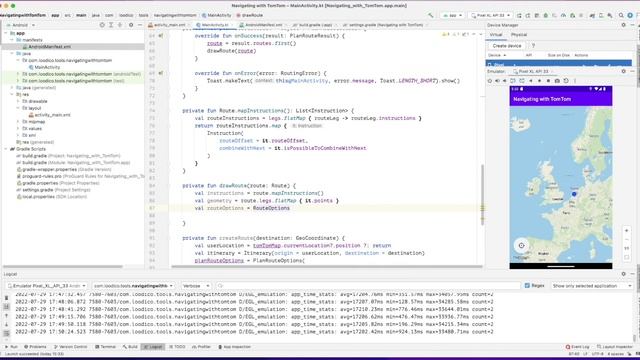Click override gutter icon beside onSuccess
Image resolution: width=640 pixels, height=360 pixels.
click(x=161, y=36)
